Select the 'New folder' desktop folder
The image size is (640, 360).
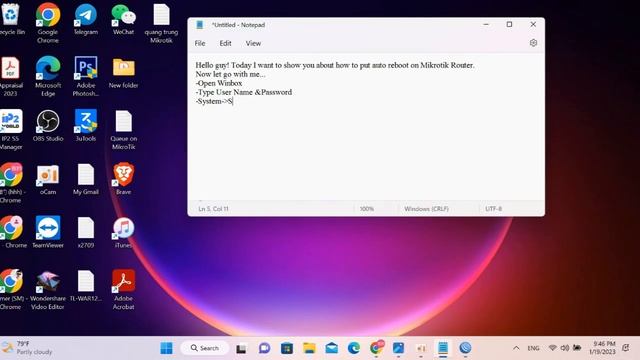point(123,73)
